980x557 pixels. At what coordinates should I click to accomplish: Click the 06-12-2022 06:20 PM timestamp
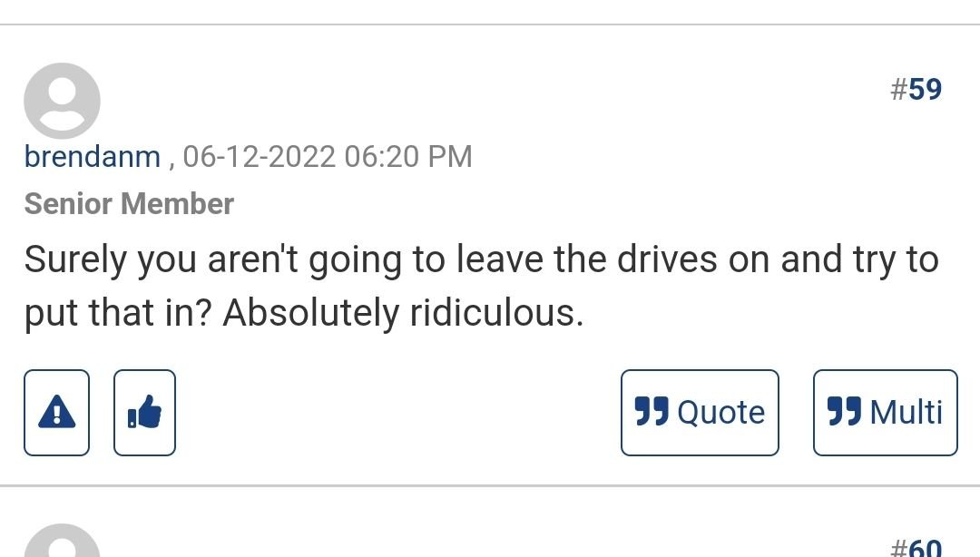328,157
